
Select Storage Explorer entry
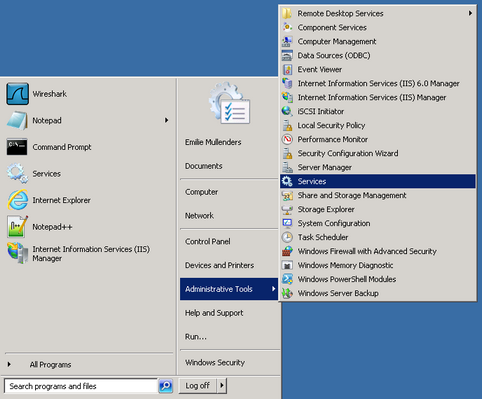[x=378, y=209]
